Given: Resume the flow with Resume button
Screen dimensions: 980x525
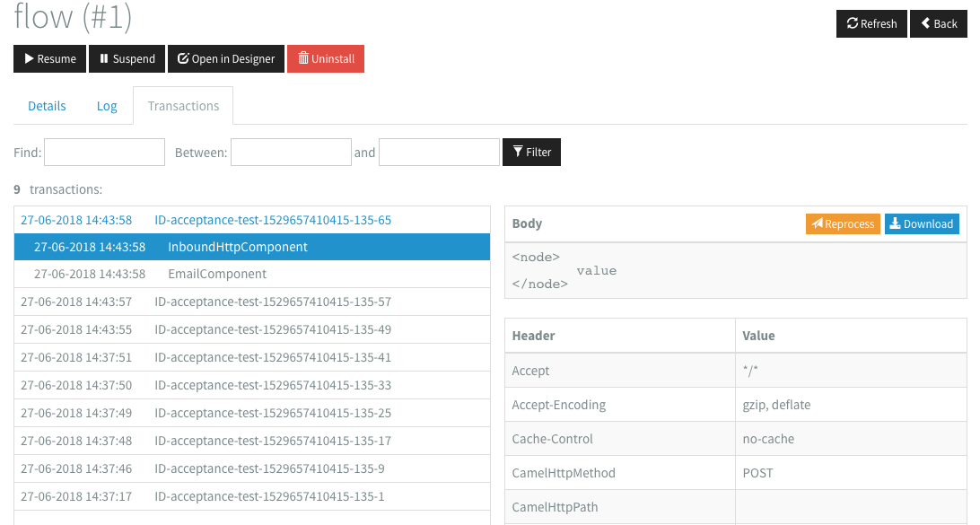Looking at the screenshot, I should pyautogui.click(x=49, y=58).
